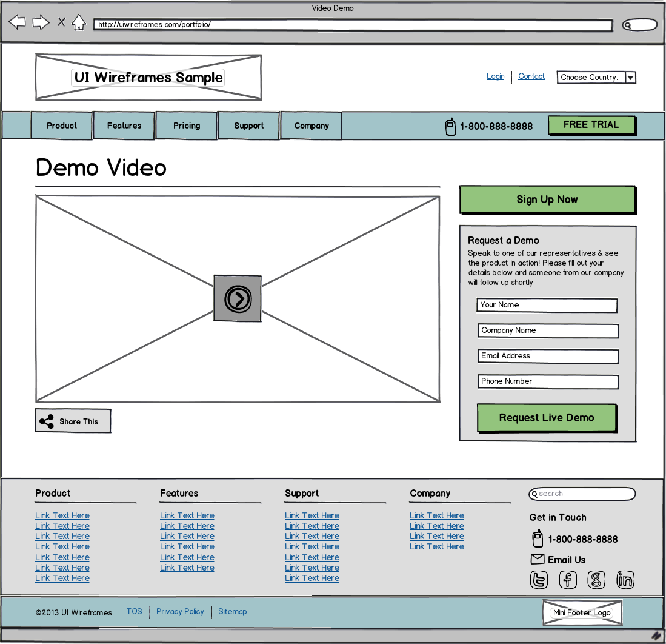Open the Twitter social icon
This screenshot has height=644, width=666.
point(539,580)
